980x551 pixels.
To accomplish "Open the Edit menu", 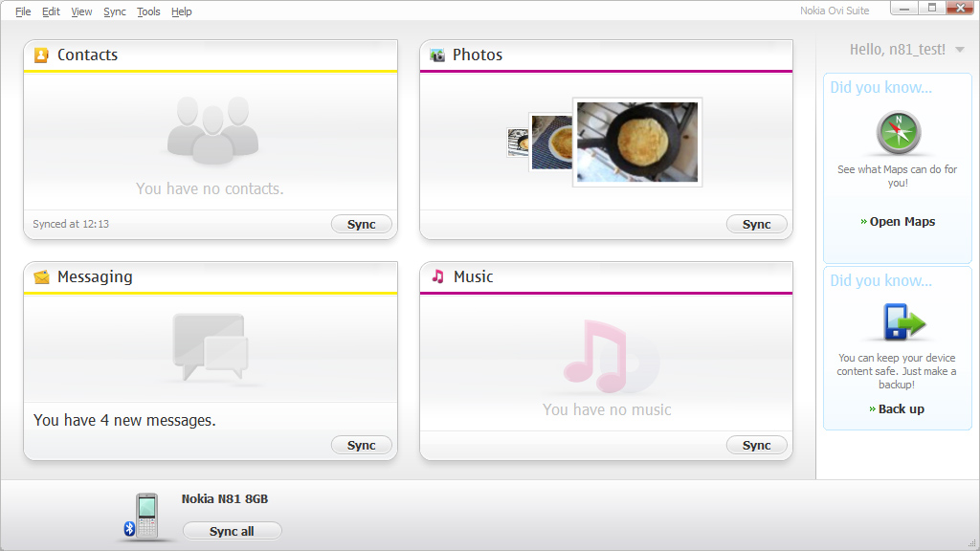I will coord(52,11).
